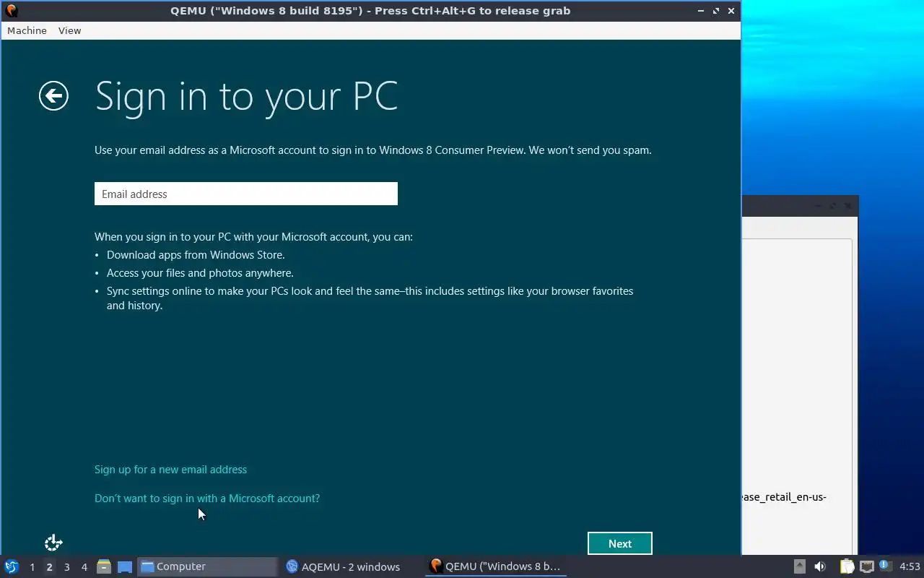Click the Download apps from Windows Store text
This screenshot has height=578, width=924.
(196, 255)
